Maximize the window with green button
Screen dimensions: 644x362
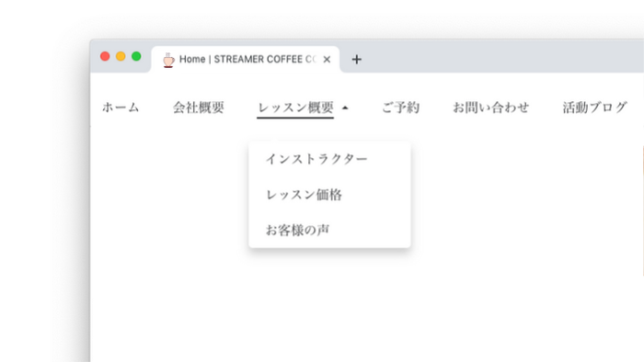136,56
